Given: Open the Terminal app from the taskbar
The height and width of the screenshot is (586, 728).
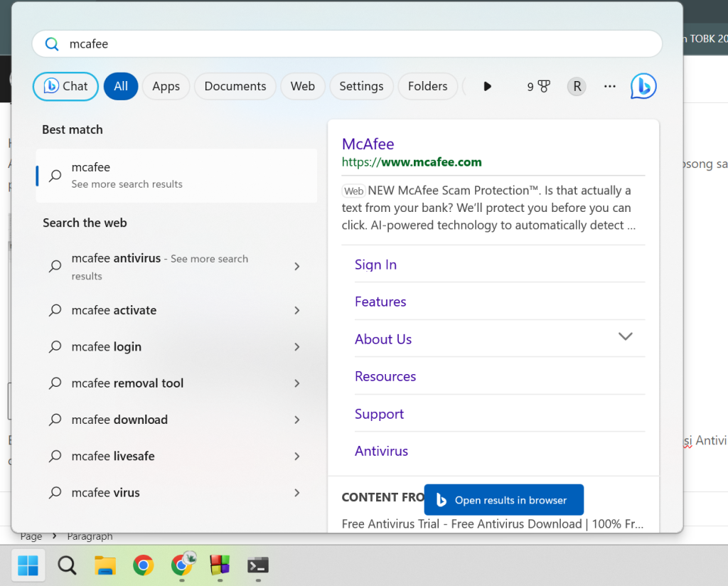Looking at the screenshot, I should [257, 565].
